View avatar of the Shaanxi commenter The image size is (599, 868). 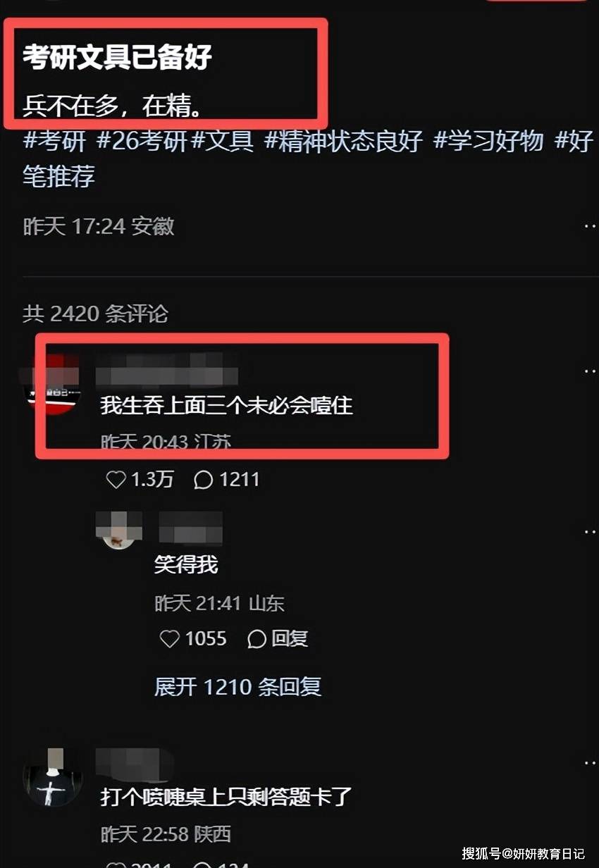coord(53,777)
